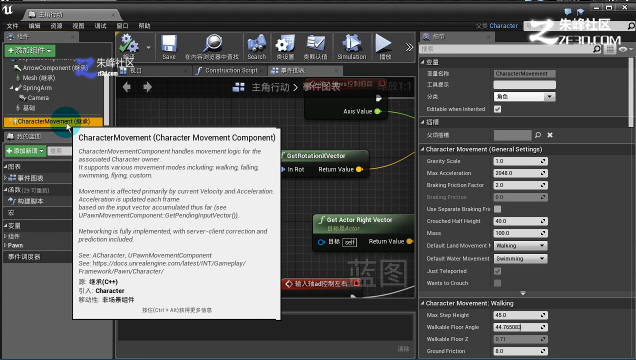Collapse the Sockets details section
The width and height of the screenshot is (636, 360).
(x=422, y=122)
